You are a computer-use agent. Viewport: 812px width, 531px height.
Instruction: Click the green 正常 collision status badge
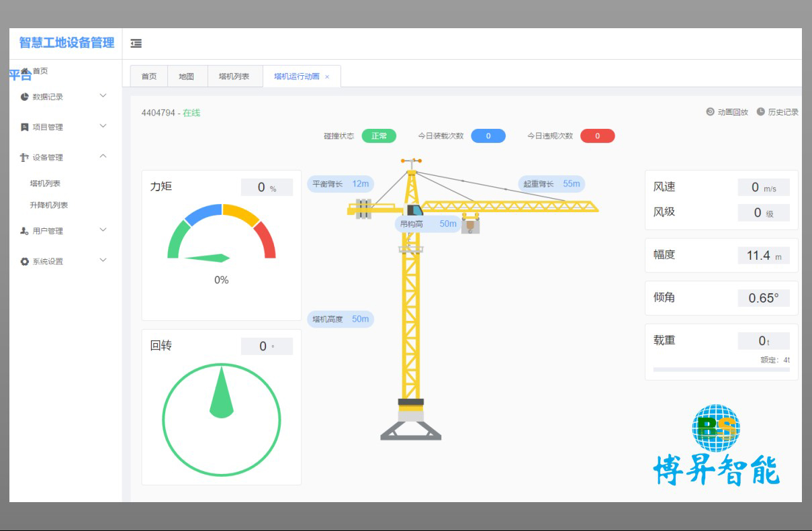(x=379, y=136)
